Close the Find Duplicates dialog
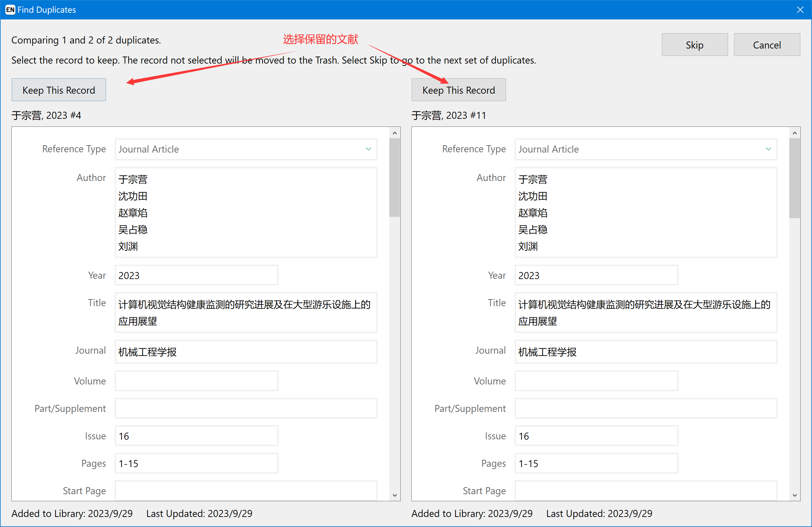This screenshot has height=527, width=812. [x=800, y=10]
